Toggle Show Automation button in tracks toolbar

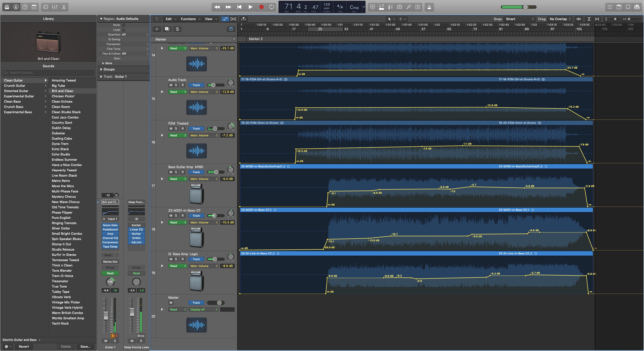pos(225,19)
